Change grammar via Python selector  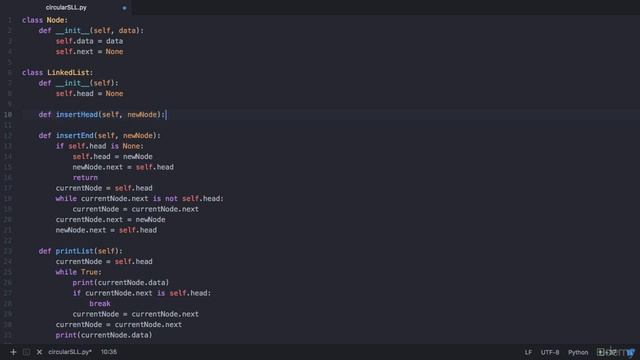(578, 352)
